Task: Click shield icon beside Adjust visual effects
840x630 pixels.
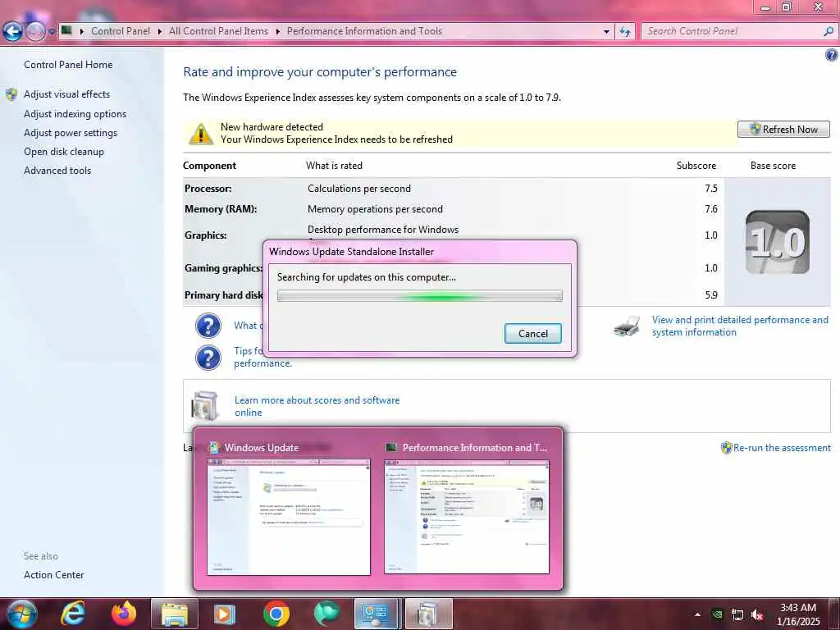Action: 11,95
